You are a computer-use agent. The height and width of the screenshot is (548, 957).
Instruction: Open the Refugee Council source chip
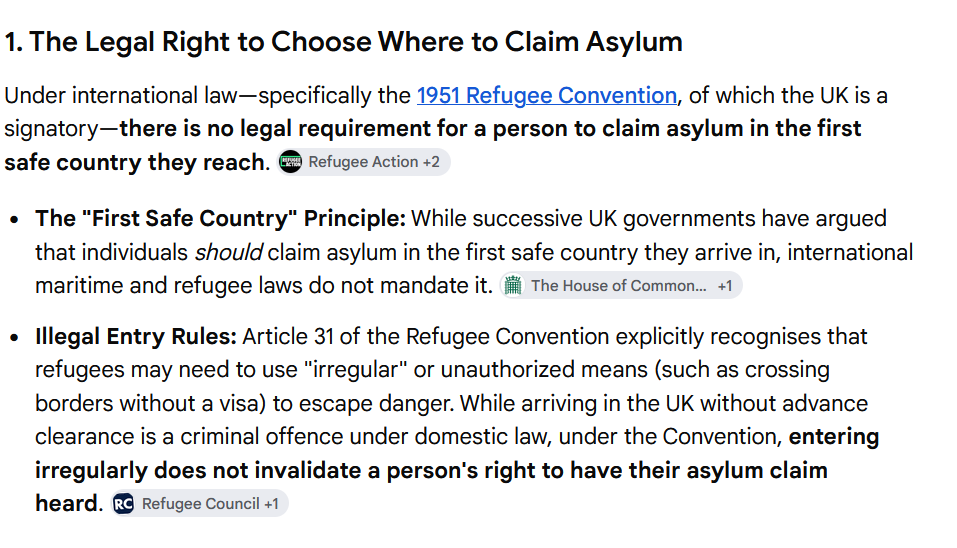(200, 503)
